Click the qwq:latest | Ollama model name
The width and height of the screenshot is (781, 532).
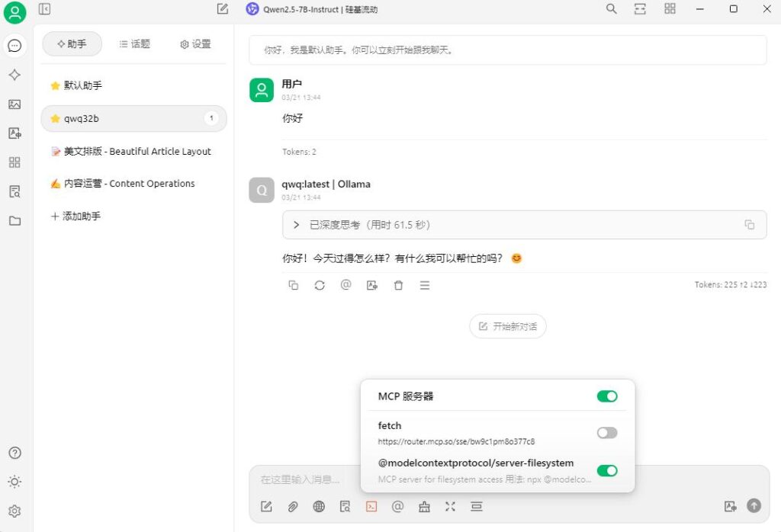326,184
